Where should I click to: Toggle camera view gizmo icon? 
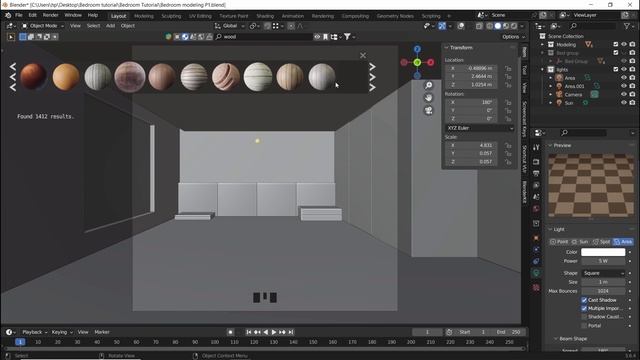(428, 111)
